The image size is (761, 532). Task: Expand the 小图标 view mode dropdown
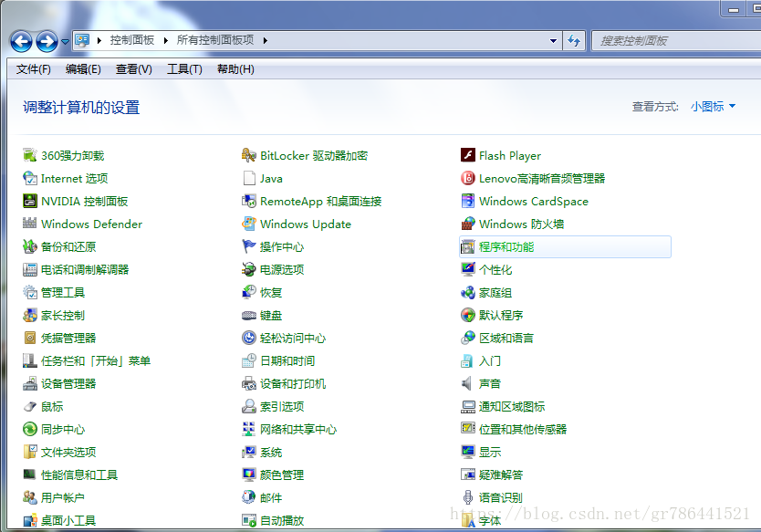[713, 106]
